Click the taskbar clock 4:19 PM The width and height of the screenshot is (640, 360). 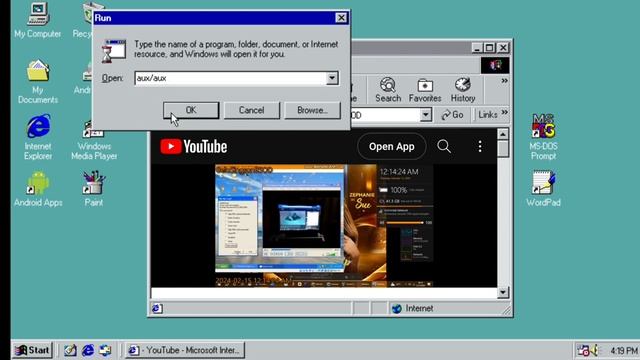coord(624,350)
